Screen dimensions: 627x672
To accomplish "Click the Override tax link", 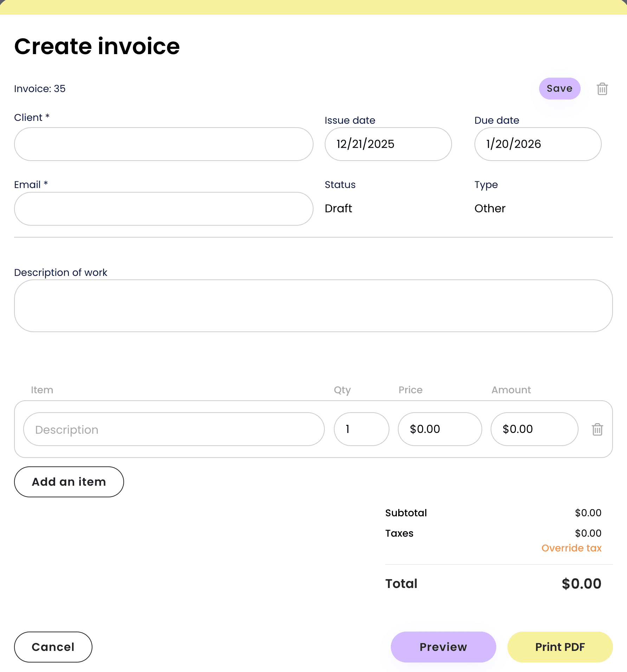I will [571, 548].
